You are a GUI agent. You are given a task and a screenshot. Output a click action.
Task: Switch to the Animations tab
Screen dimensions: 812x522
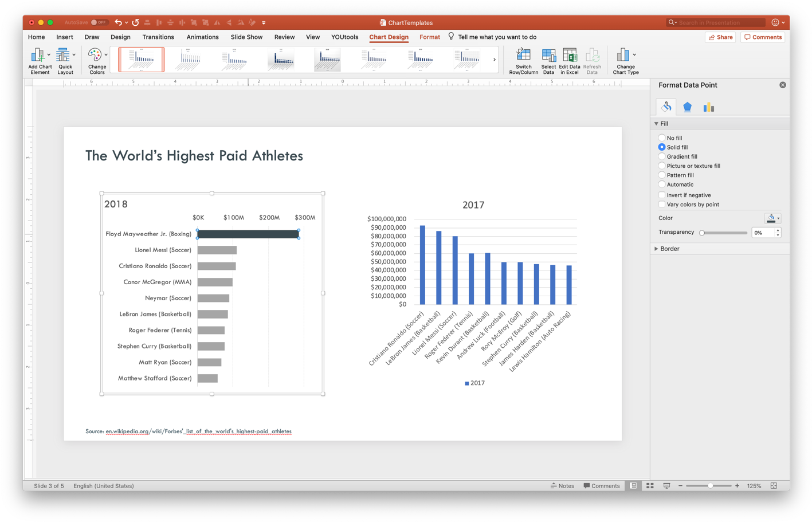[x=202, y=37]
